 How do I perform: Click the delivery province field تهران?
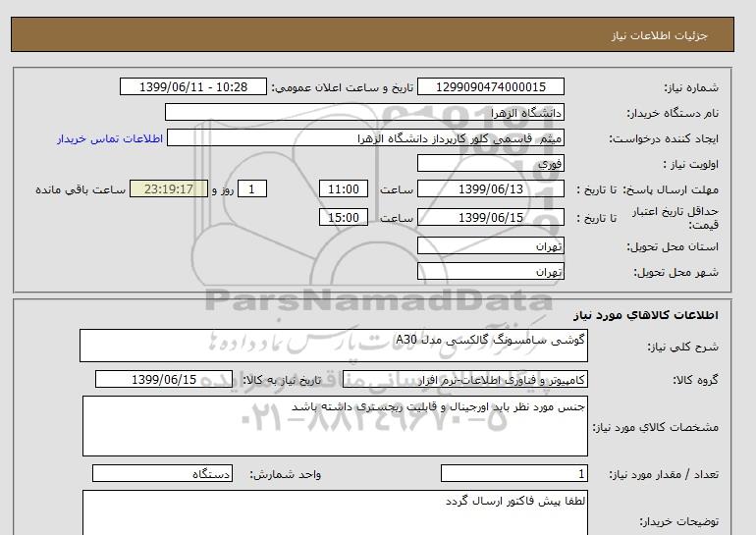coord(490,245)
